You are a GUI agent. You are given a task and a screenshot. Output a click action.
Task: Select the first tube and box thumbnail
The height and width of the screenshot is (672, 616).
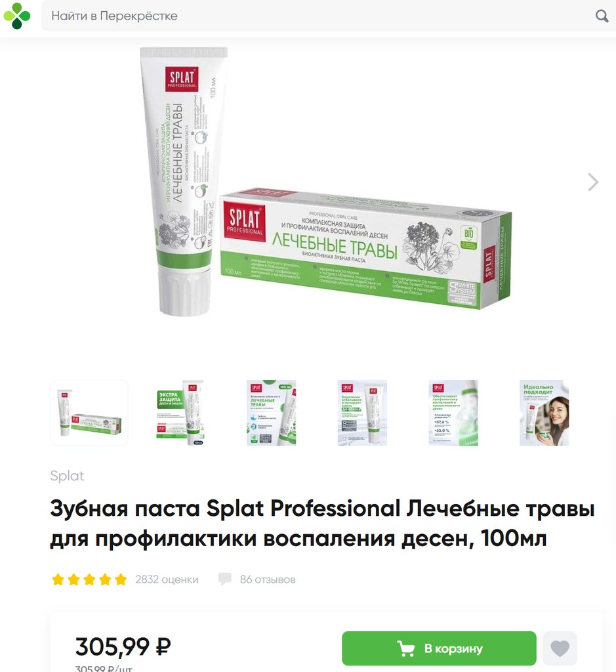(89, 413)
